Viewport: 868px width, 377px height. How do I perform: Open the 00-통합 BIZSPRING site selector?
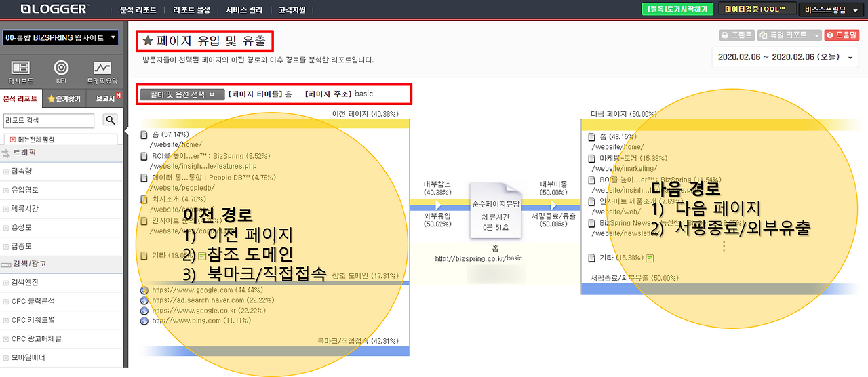pos(60,37)
